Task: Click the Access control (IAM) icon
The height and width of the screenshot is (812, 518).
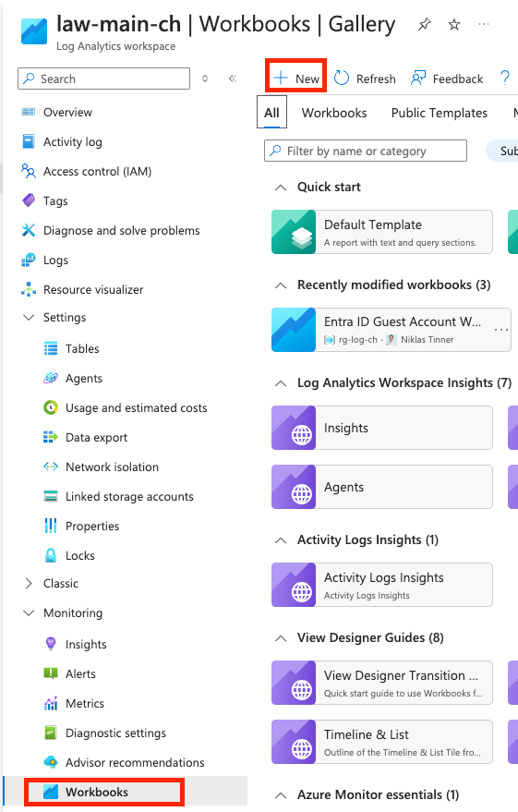Action: click(x=29, y=171)
